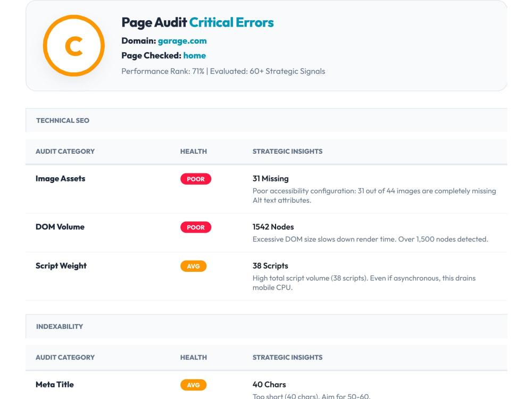Click STRATEGIC INSIGHTS header in Indexability table

pyautogui.click(x=287, y=358)
